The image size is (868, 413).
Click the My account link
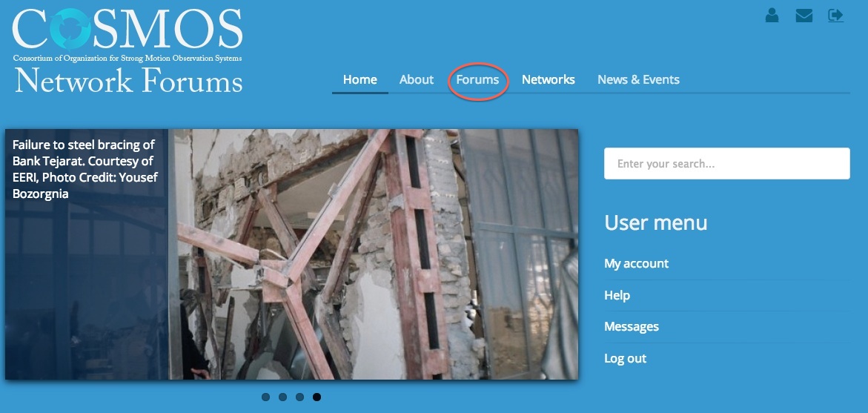[636, 263]
